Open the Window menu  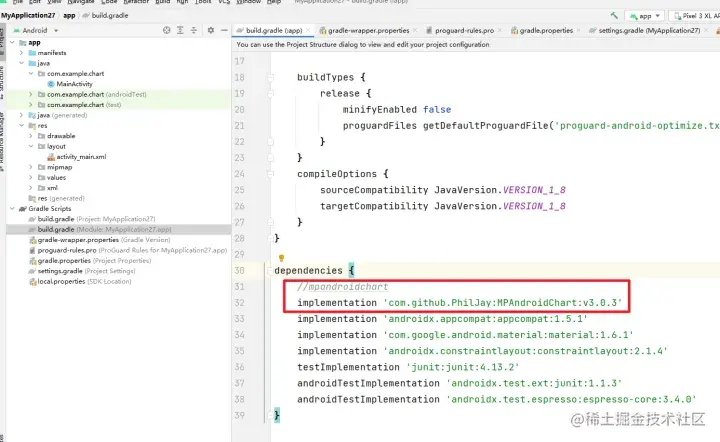tap(248, 2)
